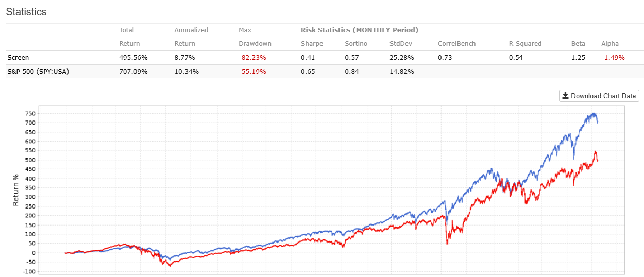Click the S&P 500 707.09% total return value
The image size is (644, 277).
(x=133, y=71)
